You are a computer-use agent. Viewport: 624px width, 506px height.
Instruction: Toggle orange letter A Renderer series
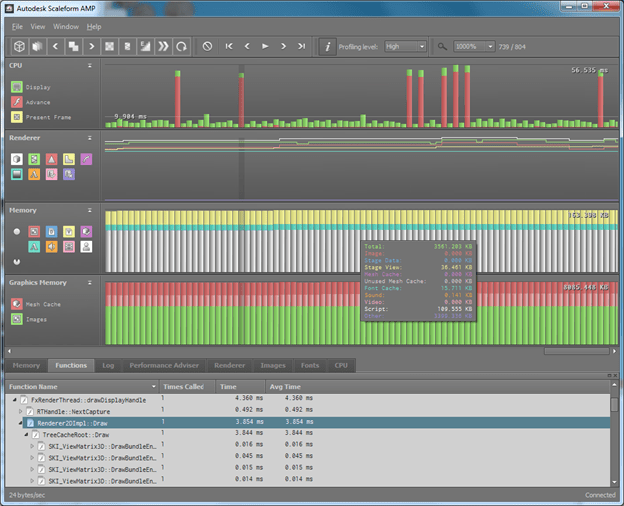click(x=34, y=174)
